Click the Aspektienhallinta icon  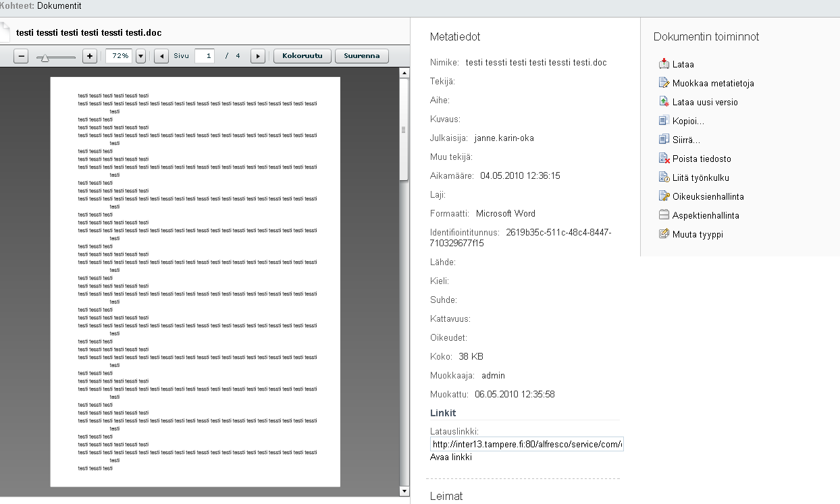point(663,215)
